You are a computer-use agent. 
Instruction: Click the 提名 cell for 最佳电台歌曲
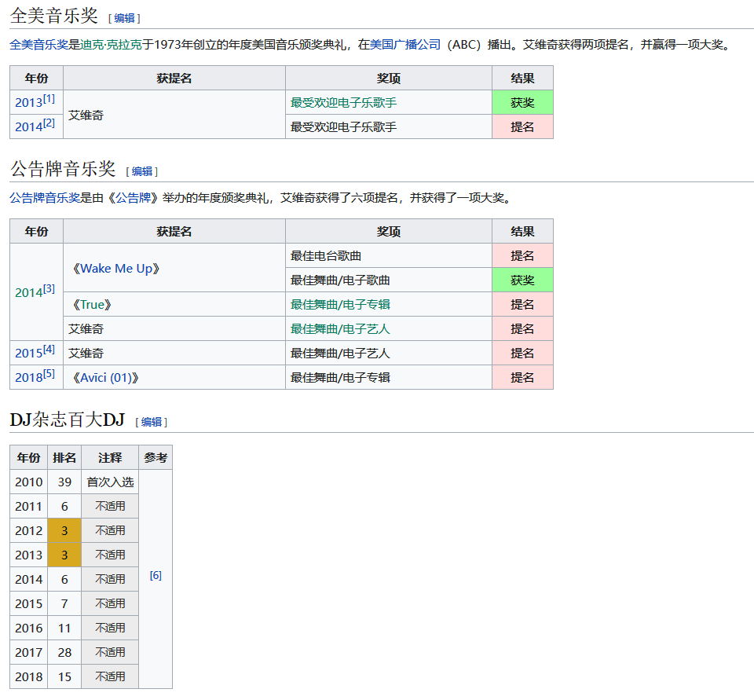point(523,256)
